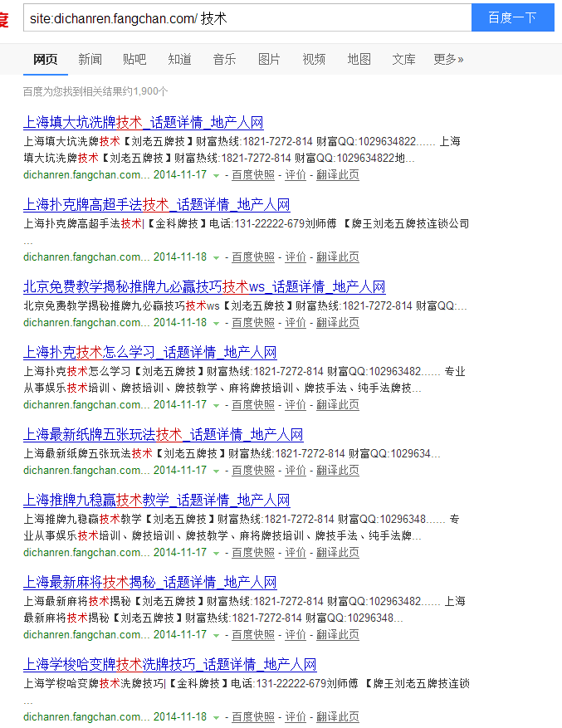
Task: Click 翻译此页 under 上海扑克牌高超手法技术 result
Action: point(338,257)
